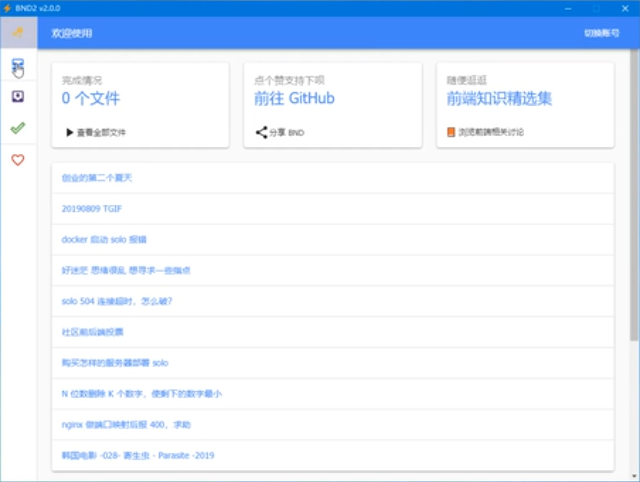Click 查看全部文件
This screenshot has height=482, width=640.
coord(101,132)
